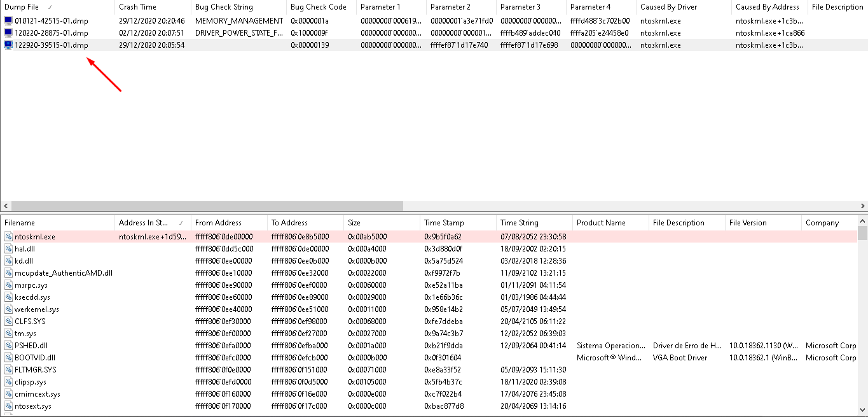Sort by Bug Check String header

[x=238, y=7]
